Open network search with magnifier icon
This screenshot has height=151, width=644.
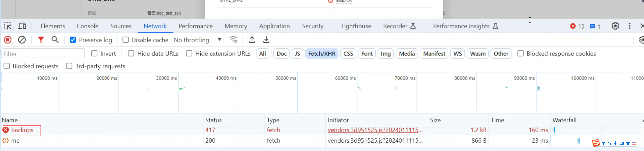(x=55, y=40)
